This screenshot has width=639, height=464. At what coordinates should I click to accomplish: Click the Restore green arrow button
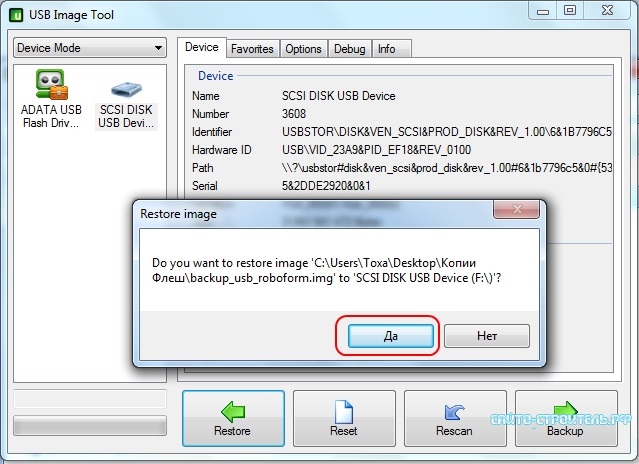(x=232, y=415)
